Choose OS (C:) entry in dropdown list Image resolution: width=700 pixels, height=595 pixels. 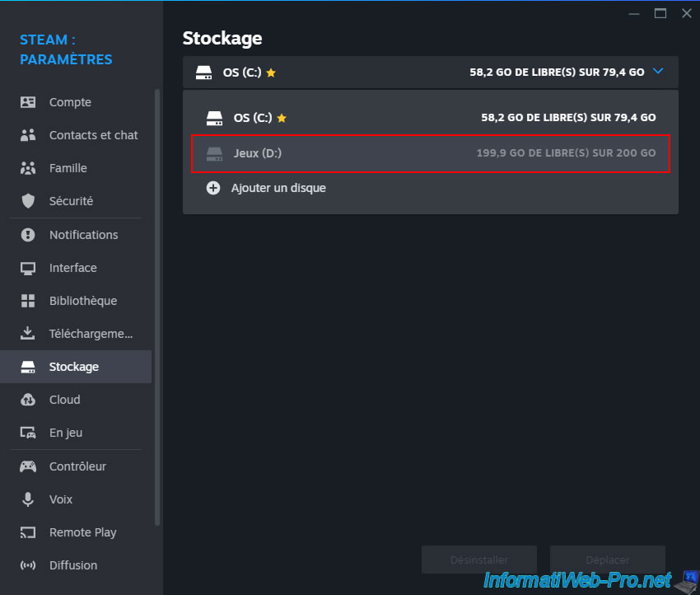pos(431,118)
